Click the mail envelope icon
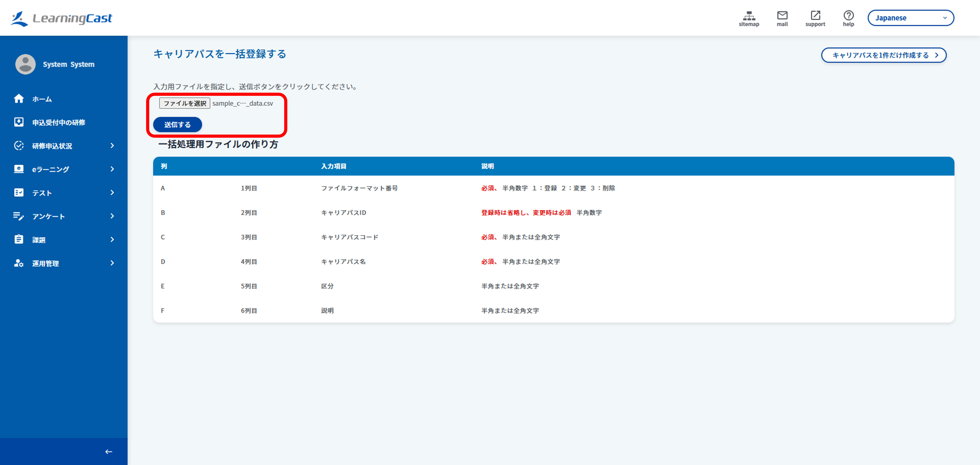This screenshot has width=980, height=465. pos(782,15)
